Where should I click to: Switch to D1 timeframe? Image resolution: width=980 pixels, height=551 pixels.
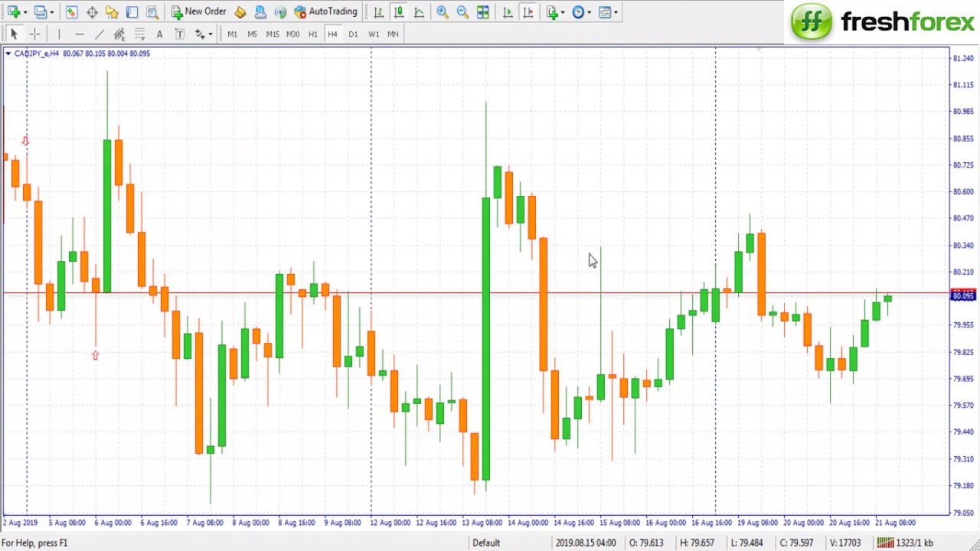(353, 34)
